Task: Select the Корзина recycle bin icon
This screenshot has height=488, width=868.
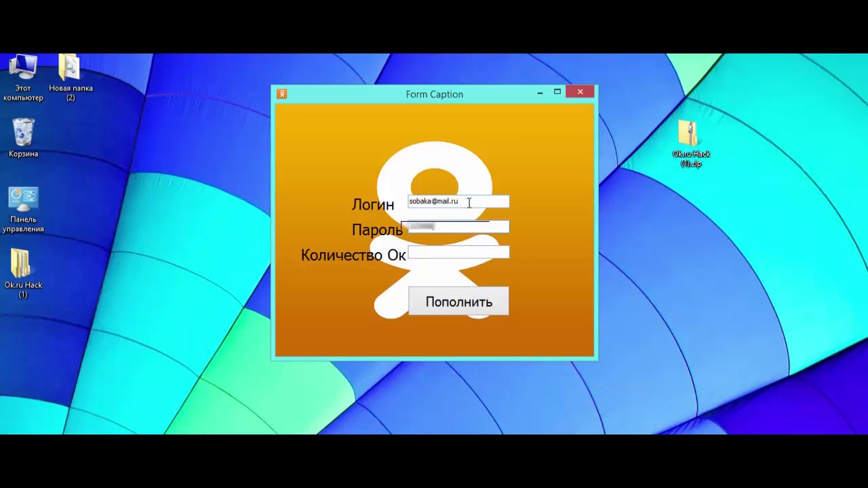Action: pyautogui.click(x=23, y=138)
